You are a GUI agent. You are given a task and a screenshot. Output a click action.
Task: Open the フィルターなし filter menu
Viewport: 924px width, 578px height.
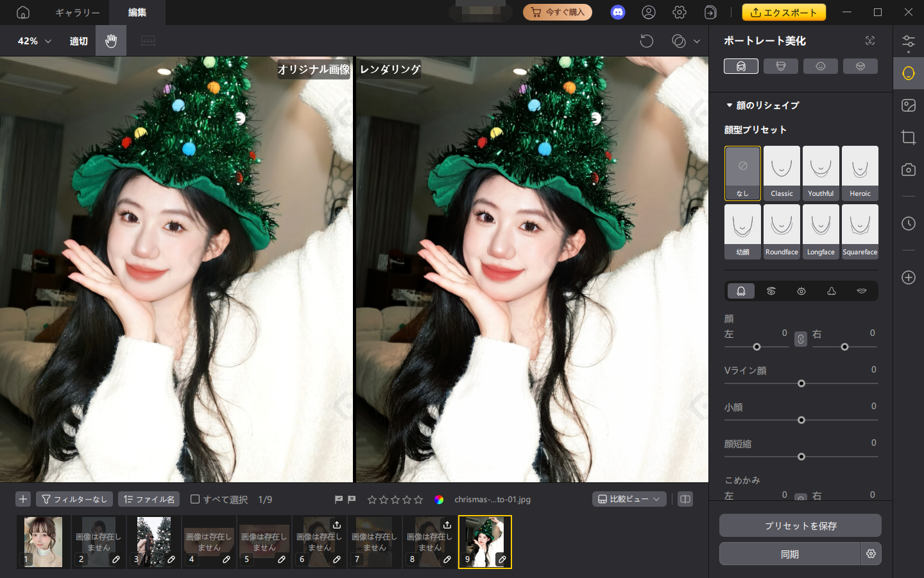tap(74, 499)
